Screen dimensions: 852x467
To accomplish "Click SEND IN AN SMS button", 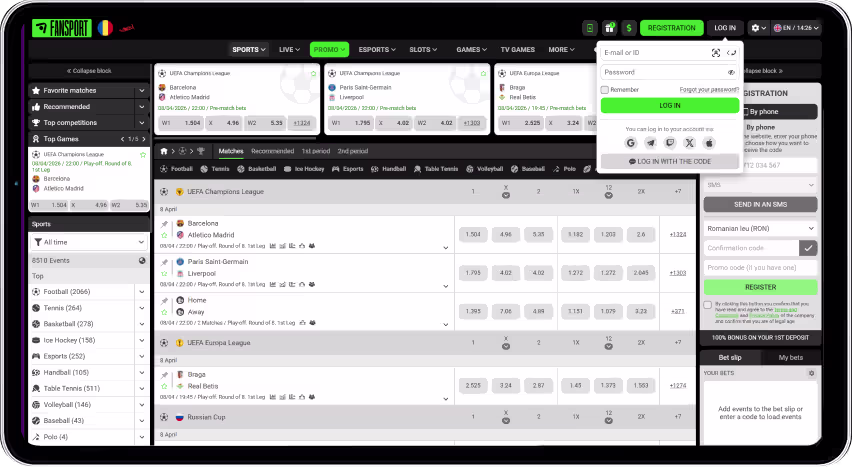I will 760,204.
